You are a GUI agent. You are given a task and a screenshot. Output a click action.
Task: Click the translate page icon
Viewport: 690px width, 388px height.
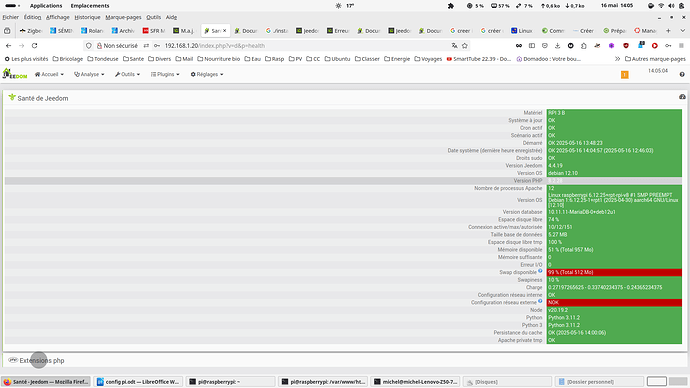(x=454, y=45)
